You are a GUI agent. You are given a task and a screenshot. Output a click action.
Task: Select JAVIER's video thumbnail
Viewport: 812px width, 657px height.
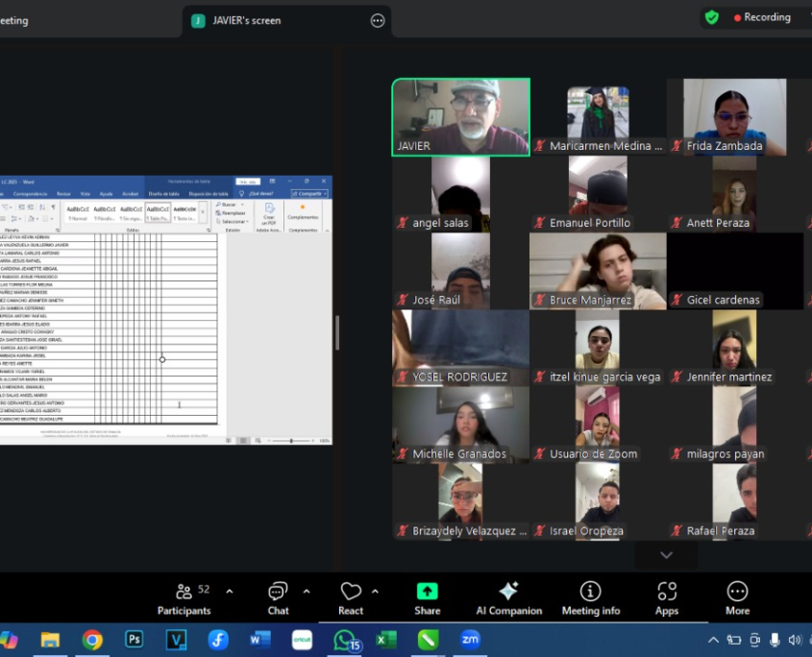pos(460,116)
